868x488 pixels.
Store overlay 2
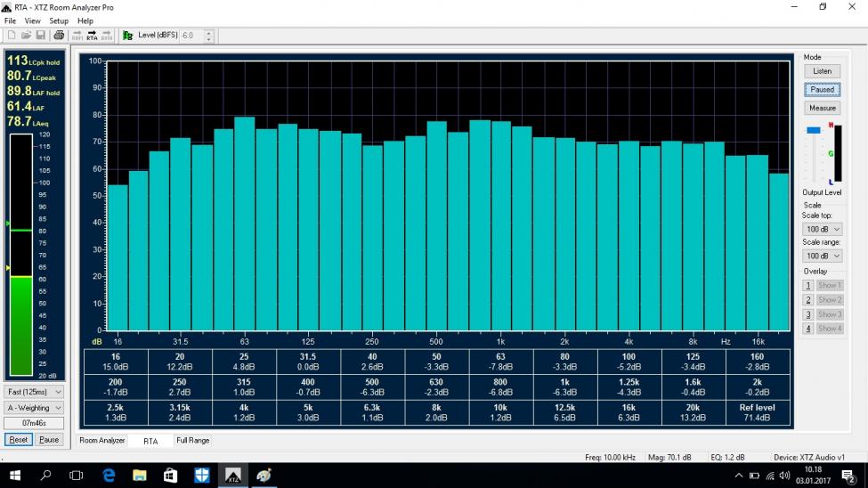[807, 300]
